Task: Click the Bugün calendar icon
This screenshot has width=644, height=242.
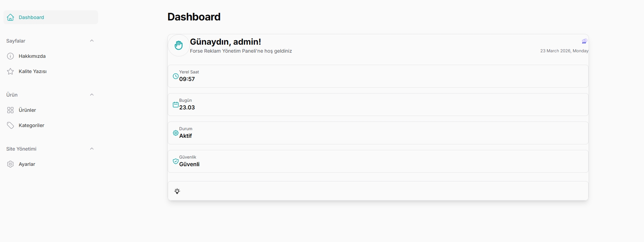Action: (176, 105)
